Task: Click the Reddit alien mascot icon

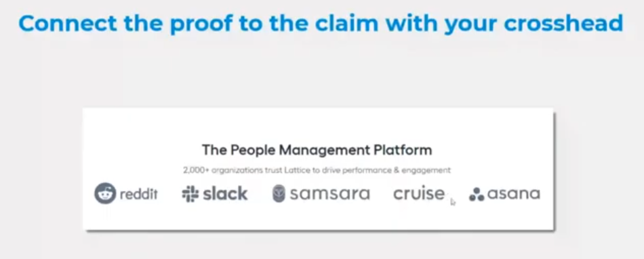Action: [105, 193]
